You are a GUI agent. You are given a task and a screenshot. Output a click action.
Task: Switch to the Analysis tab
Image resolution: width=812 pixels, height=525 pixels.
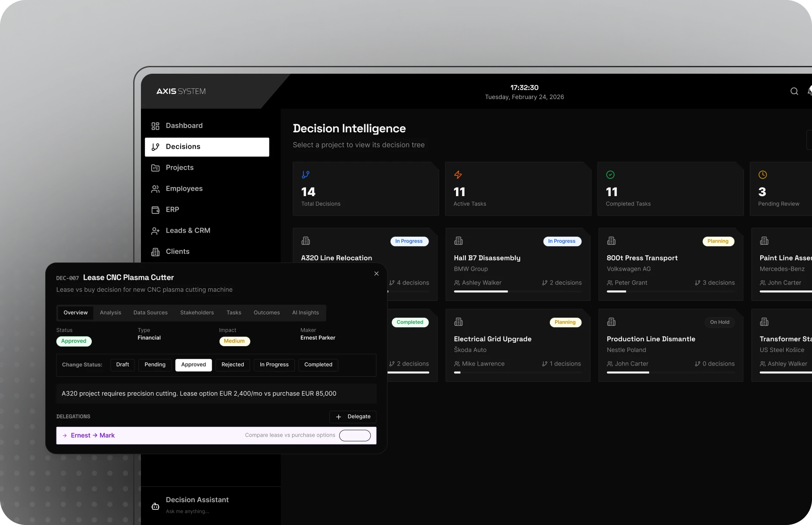pyautogui.click(x=110, y=312)
